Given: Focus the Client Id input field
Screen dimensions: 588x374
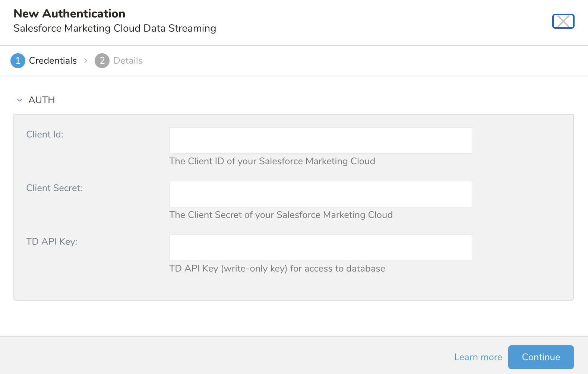Looking at the screenshot, I should pos(321,140).
